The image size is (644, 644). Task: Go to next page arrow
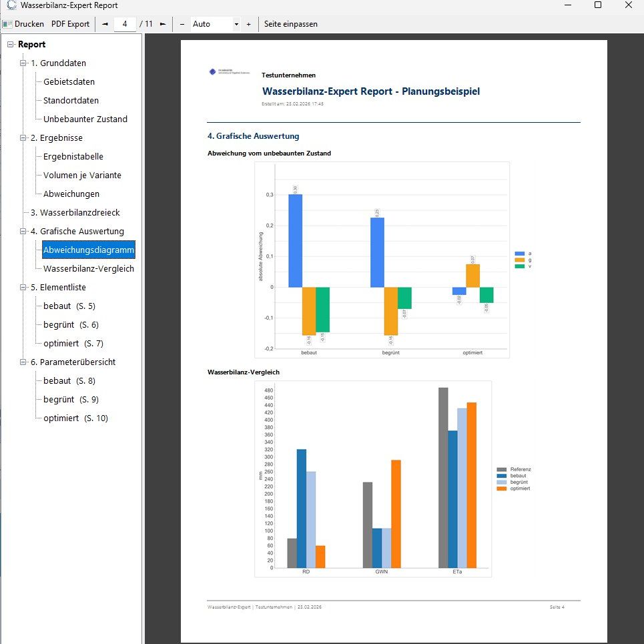pos(163,24)
